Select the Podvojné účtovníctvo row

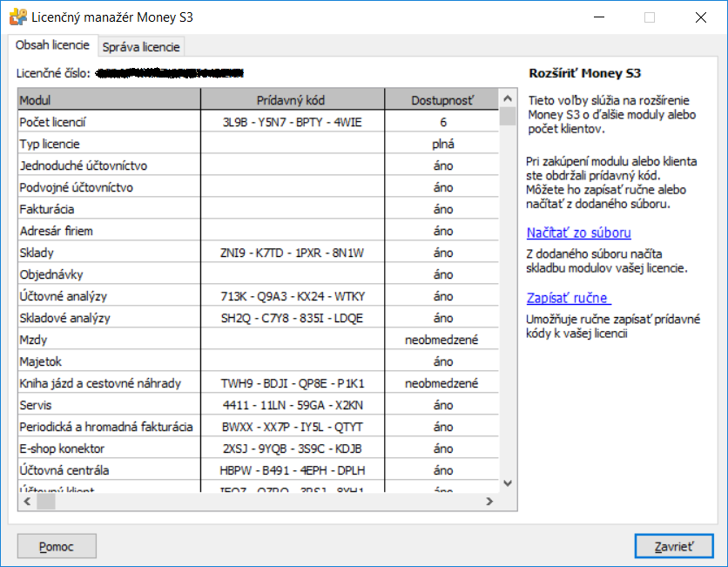(258, 187)
